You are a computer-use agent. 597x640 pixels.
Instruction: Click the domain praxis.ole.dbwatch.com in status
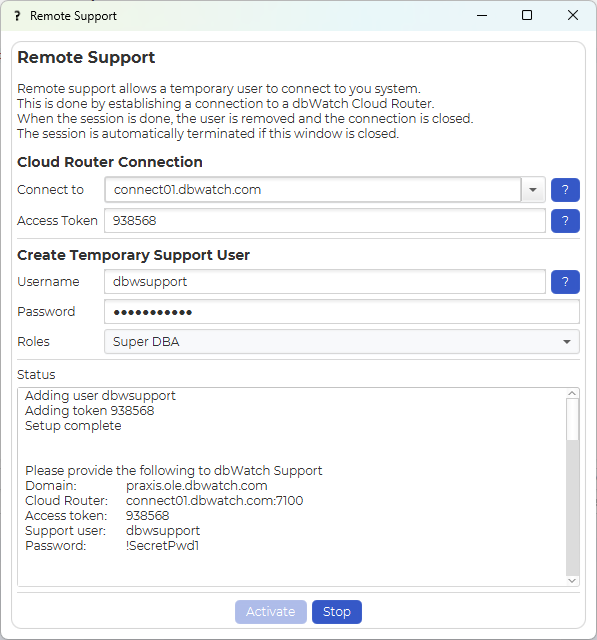[197, 486]
